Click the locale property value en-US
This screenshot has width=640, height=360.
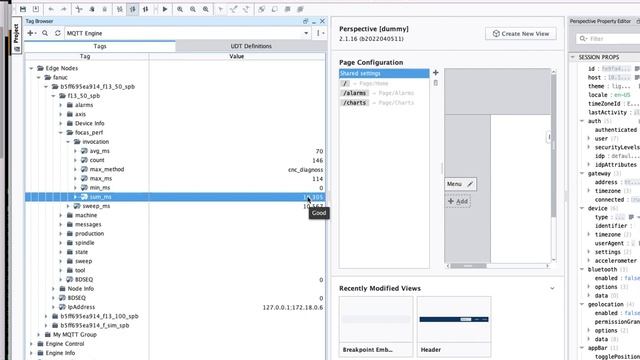(622, 95)
